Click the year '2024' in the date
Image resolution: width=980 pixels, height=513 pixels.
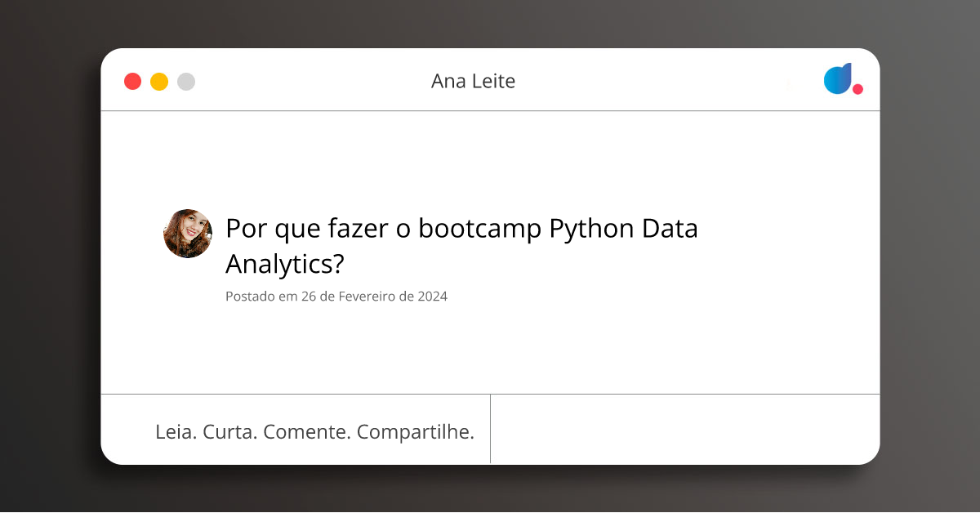[432, 297]
